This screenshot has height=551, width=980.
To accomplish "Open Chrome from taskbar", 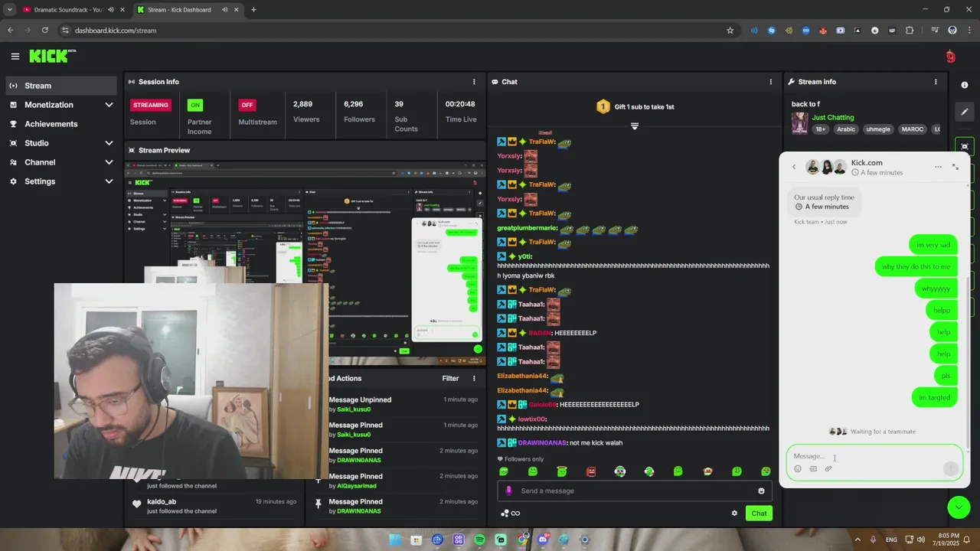I will [522, 540].
